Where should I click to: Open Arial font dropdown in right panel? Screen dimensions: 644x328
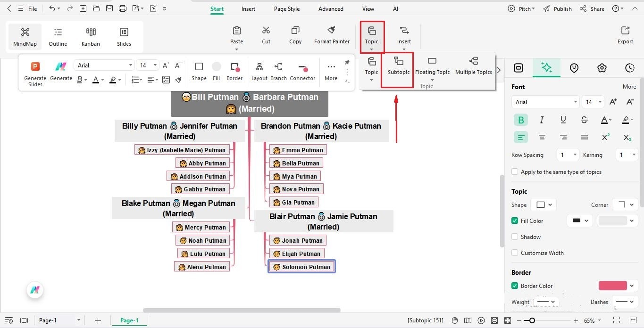546,102
